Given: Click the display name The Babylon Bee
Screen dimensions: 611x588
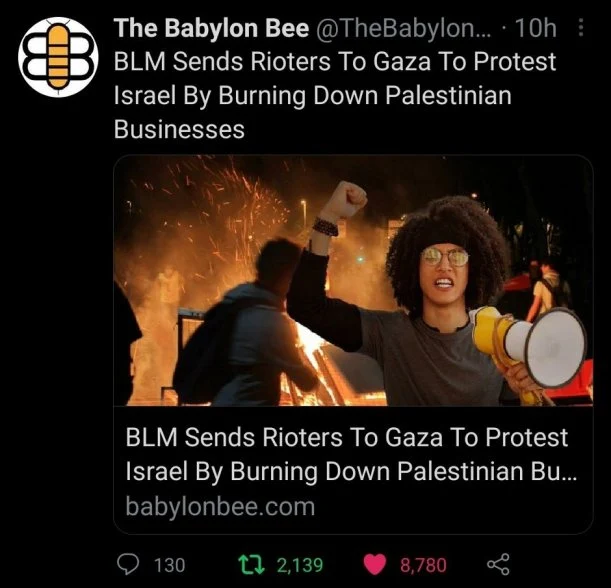Looking at the screenshot, I should [212, 28].
